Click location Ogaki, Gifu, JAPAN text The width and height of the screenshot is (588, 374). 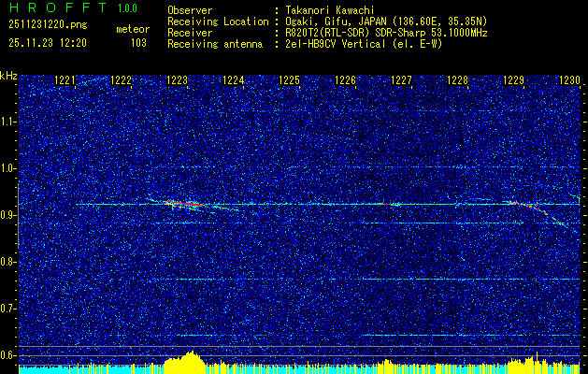click(x=386, y=22)
